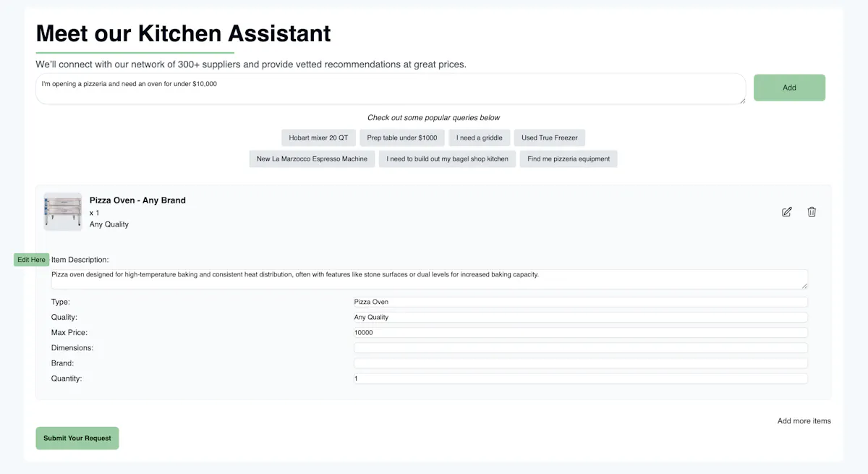
Task: Click the 'Type:' label
Action: (61, 302)
